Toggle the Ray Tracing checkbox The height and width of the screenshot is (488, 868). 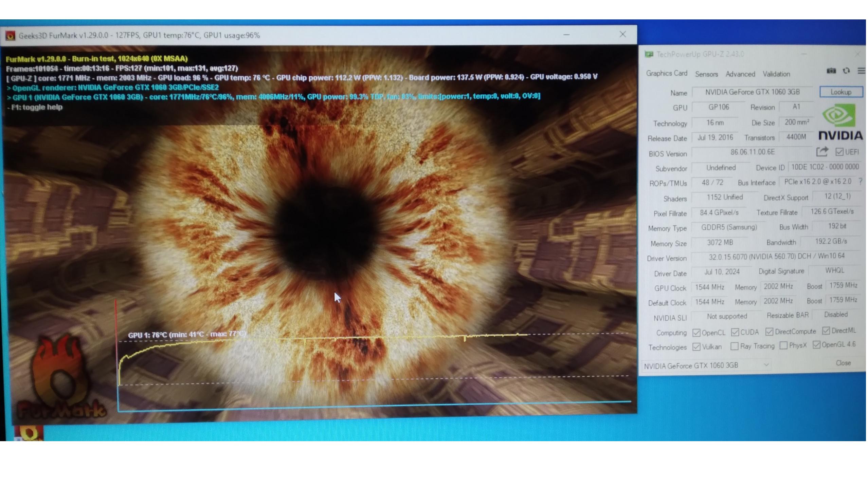(734, 346)
